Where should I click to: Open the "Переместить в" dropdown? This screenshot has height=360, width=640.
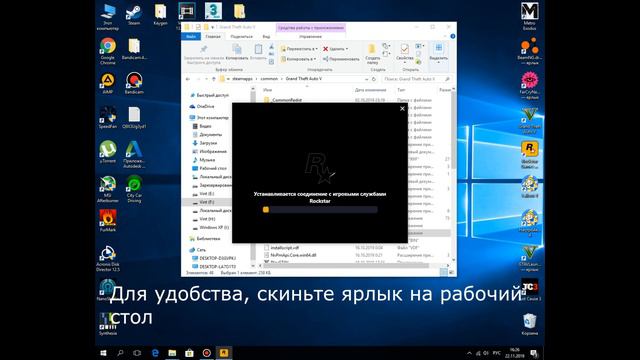pos(298,49)
